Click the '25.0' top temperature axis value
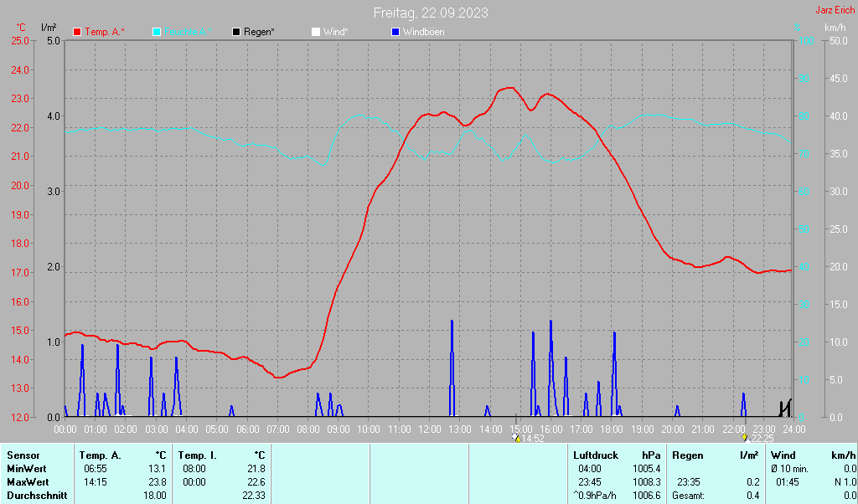Viewport: 858px width, 504px height. tap(19, 41)
